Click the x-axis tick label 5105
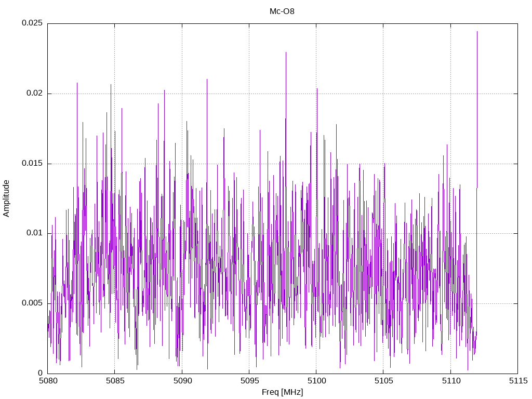The image size is (532, 399). [384, 381]
